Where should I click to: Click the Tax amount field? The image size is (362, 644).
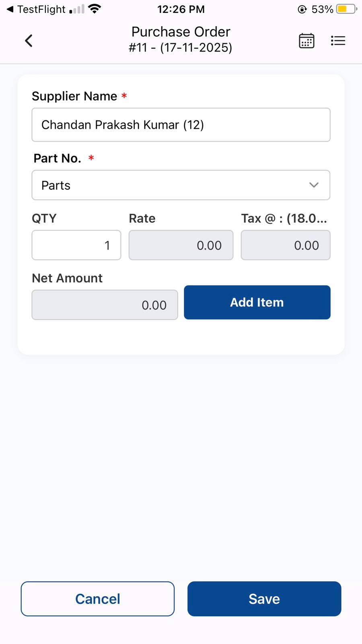tap(286, 245)
